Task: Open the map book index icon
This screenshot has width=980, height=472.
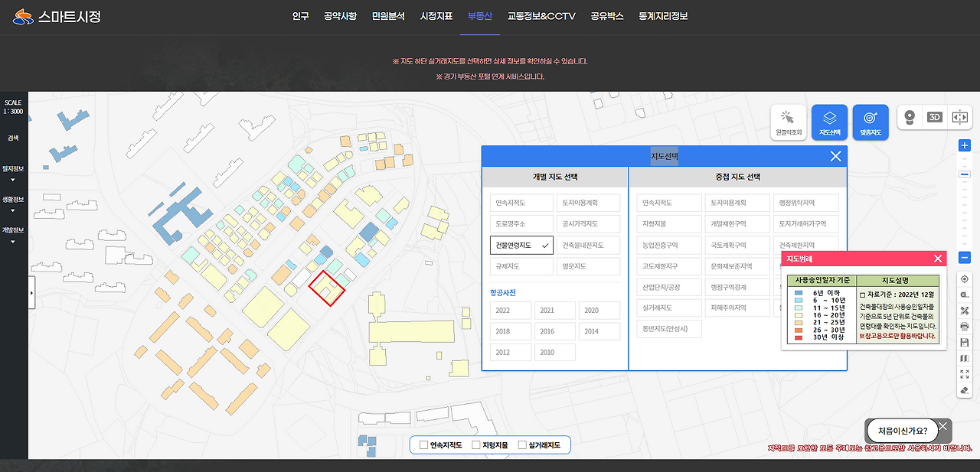Action: (965, 358)
